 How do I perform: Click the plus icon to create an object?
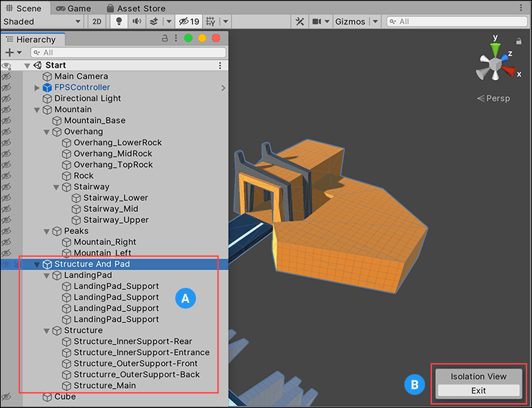tap(9, 52)
